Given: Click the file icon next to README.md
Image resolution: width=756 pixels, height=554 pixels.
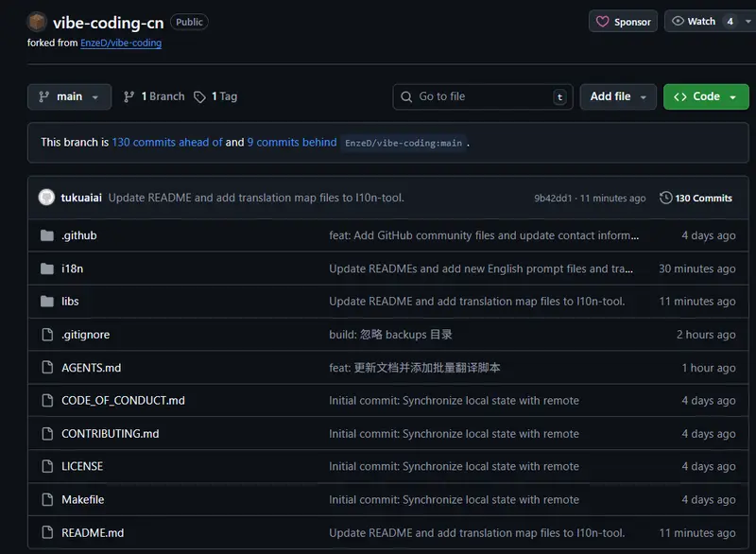Looking at the screenshot, I should 45,532.
